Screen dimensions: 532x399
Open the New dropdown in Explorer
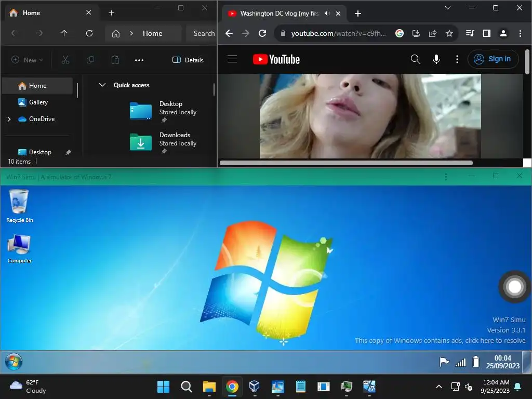pyautogui.click(x=27, y=60)
